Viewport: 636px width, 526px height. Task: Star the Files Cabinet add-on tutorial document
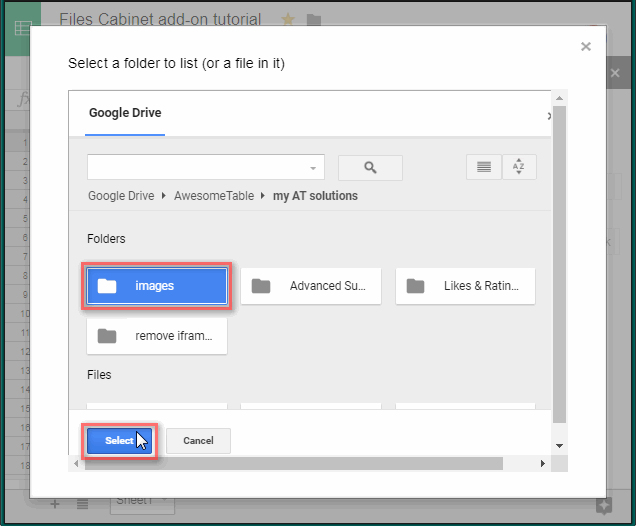(288, 20)
